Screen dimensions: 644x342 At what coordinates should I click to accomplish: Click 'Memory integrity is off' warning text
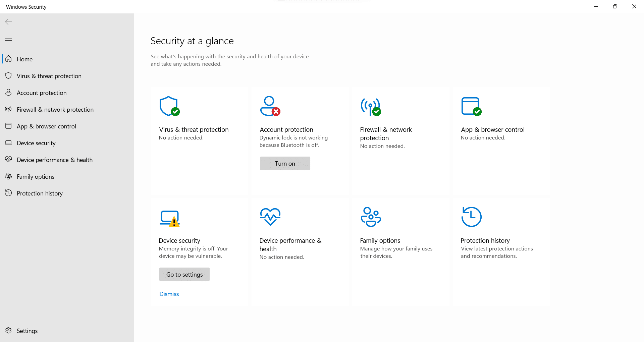click(x=193, y=252)
